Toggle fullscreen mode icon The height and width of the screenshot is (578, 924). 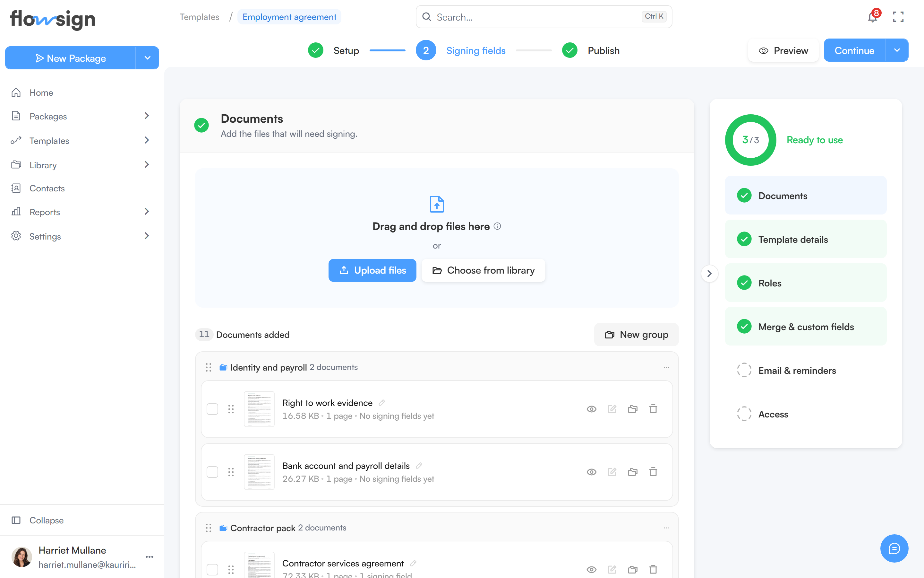pos(898,17)
